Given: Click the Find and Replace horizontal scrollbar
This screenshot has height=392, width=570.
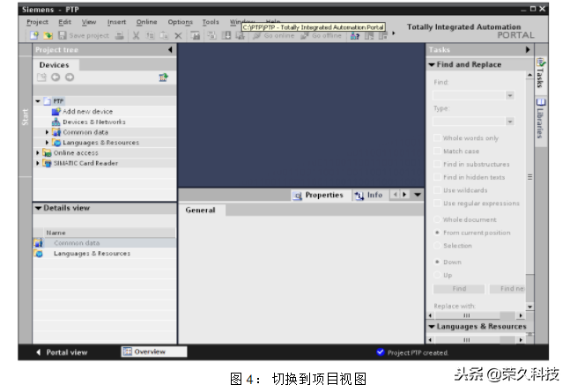Looking at the screenshot, I should click(x=477, y=315).
